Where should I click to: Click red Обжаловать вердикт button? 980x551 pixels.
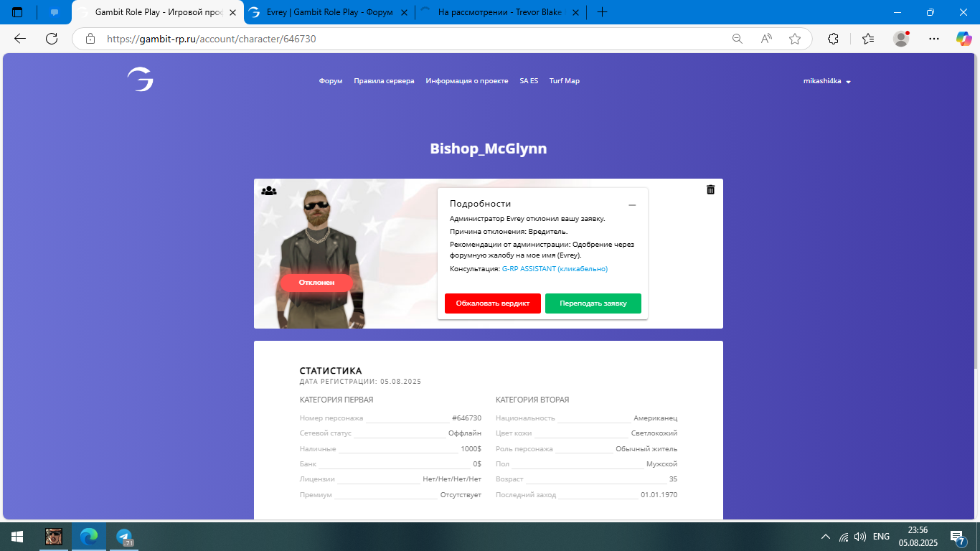click(x=492, y=303)
